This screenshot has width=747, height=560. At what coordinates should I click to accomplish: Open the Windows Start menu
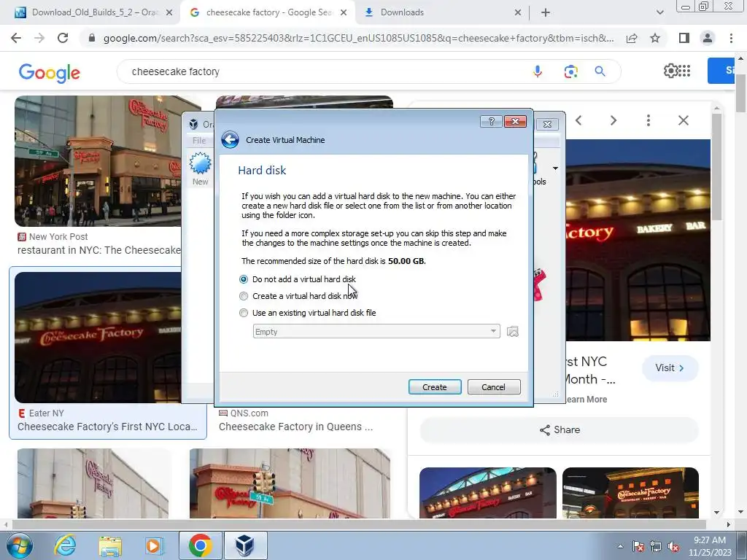pyautogui.click(x=19, y=545)
